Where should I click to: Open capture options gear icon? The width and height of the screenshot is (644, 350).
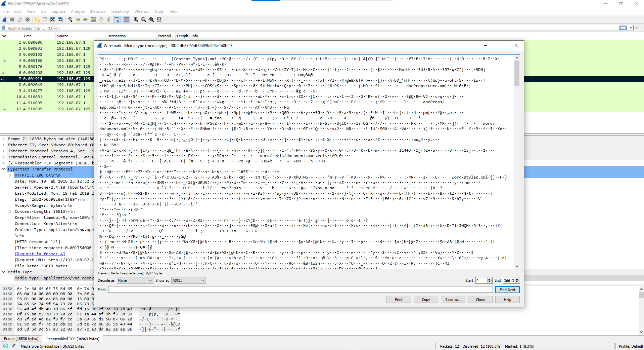pyautogui.click(x=28, y=20)
